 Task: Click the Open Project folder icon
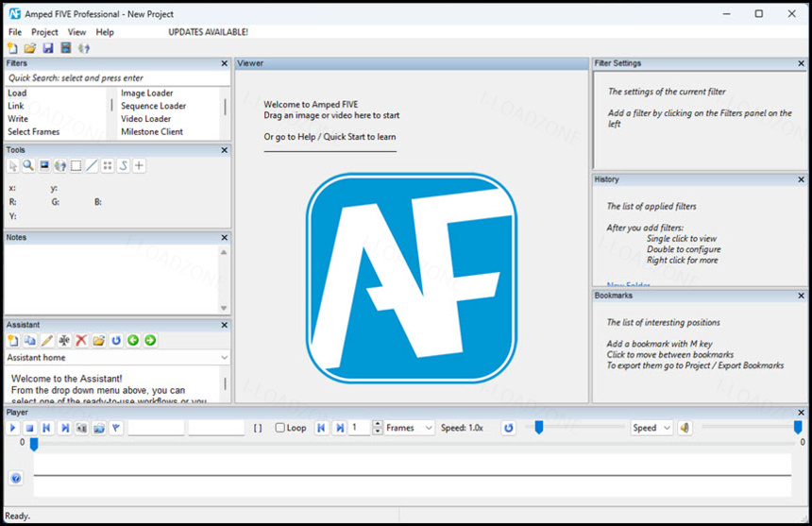(x=30, y=48)
